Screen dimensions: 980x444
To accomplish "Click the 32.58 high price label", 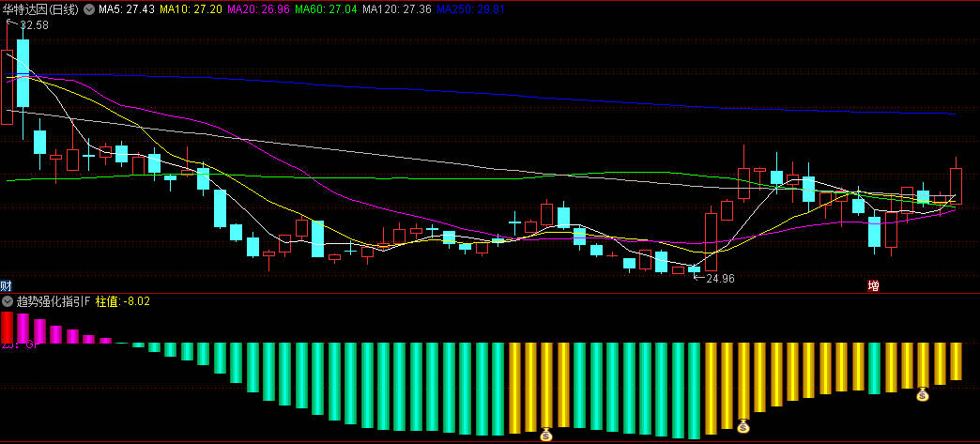I will click(x=34, y=25).
